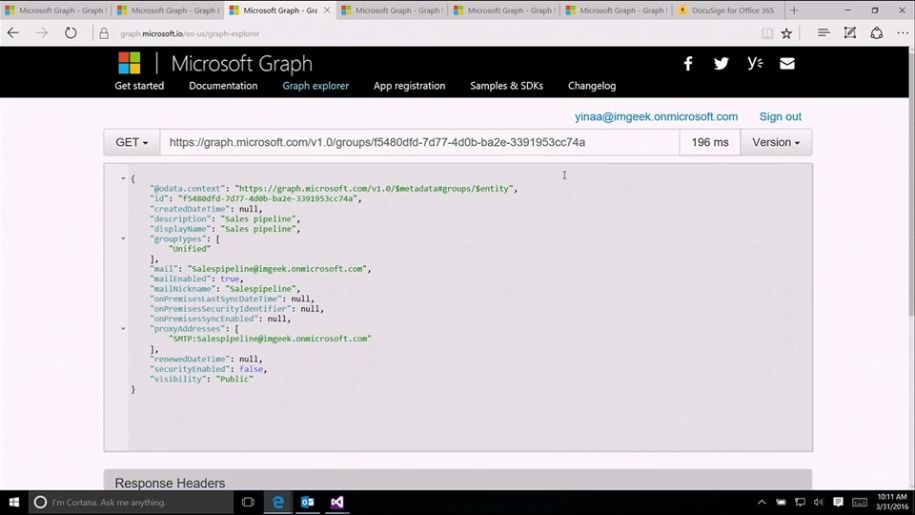The width and height of the screenshot is (915, 515).
Task: Click the request URL input field
Action: click(420, 142)
